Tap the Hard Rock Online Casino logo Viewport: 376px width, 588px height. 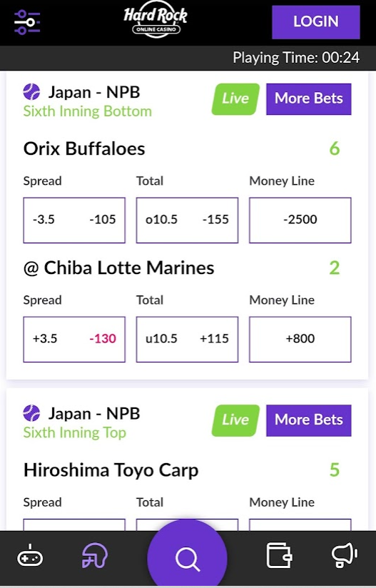(156, 21)
